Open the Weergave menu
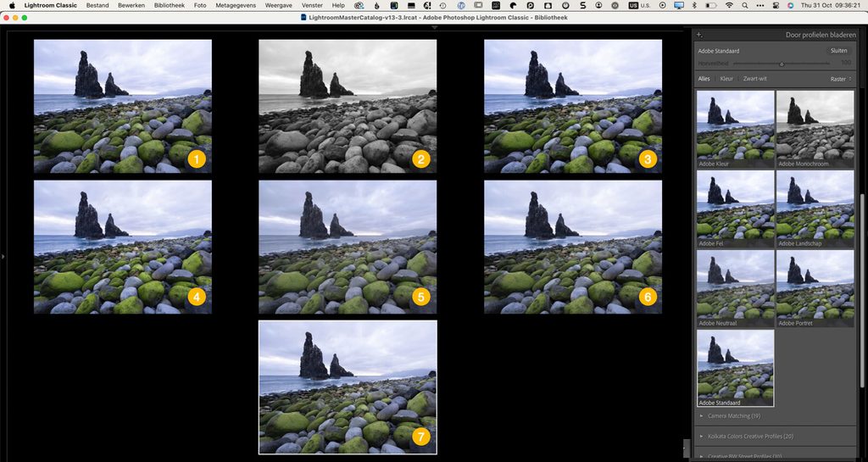Viewport: 868px width, 462px height. (x=277, y=5)
